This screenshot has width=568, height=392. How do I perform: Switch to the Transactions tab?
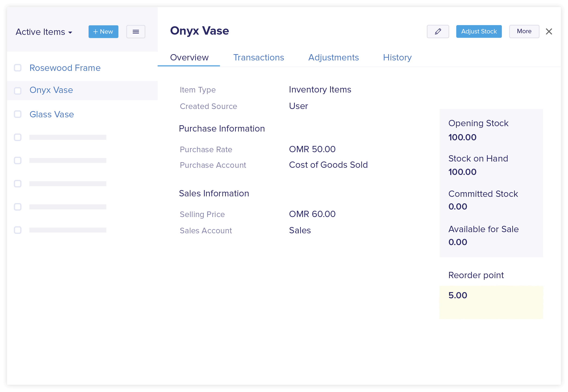pos(258,57)
